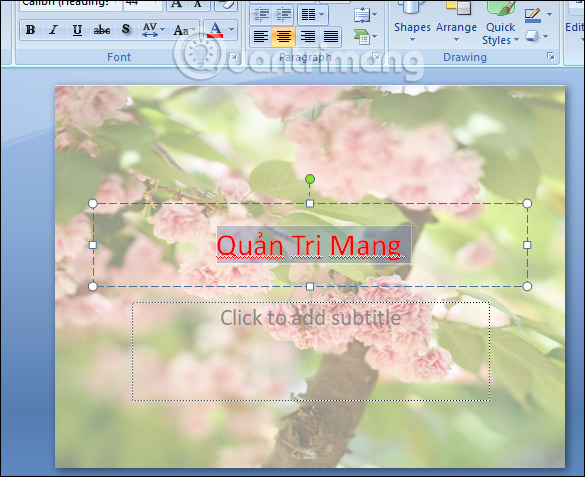Open Quick Styles gallery
This screenshot has height=477, width=585.
[x=500, y=22]
